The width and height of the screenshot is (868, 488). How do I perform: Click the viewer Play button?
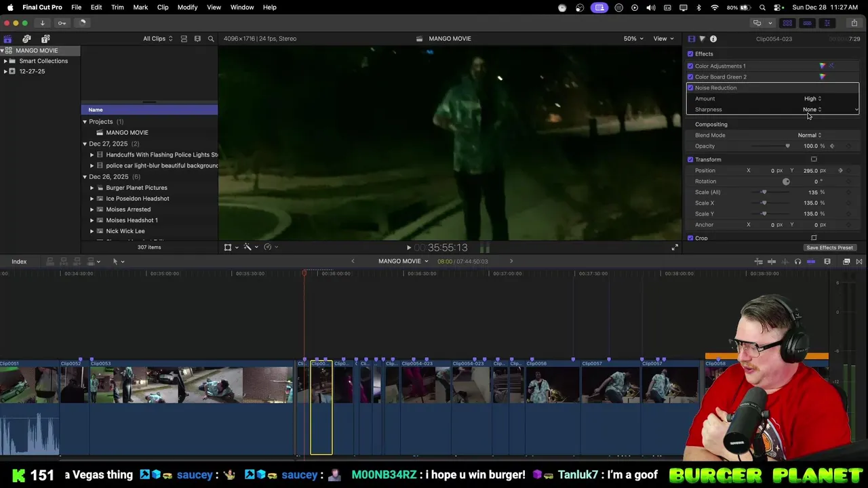click(x=408, y=248)
